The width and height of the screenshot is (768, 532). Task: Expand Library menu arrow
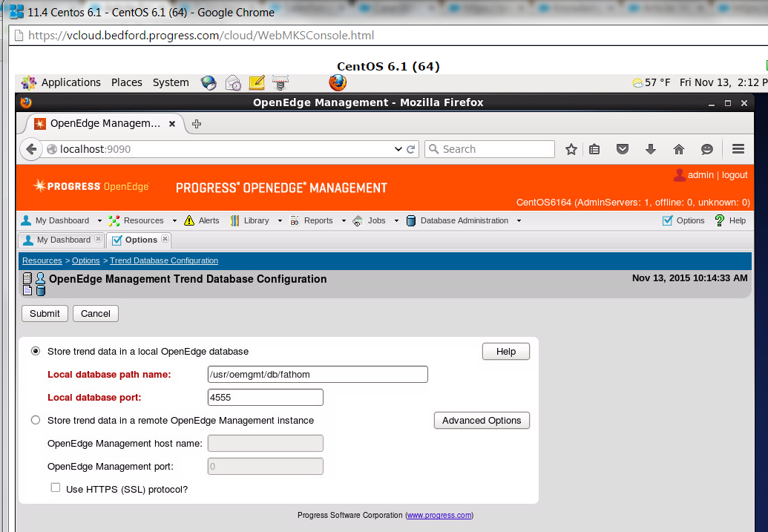pos(280,221)
